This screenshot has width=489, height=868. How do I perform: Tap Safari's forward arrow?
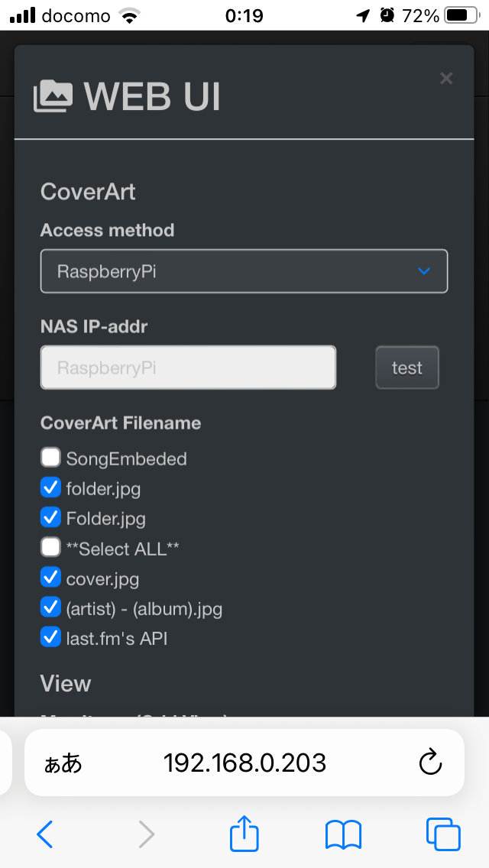[147, 834]
